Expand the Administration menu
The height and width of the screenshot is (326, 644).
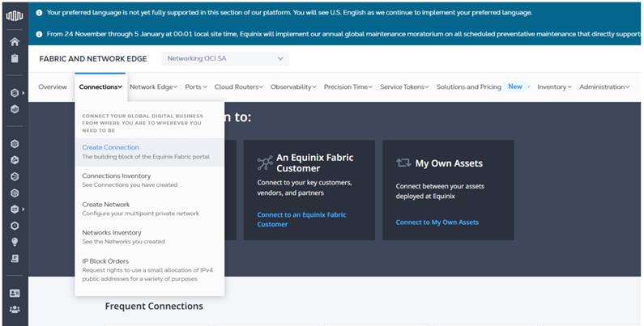[x=603, y=87]
